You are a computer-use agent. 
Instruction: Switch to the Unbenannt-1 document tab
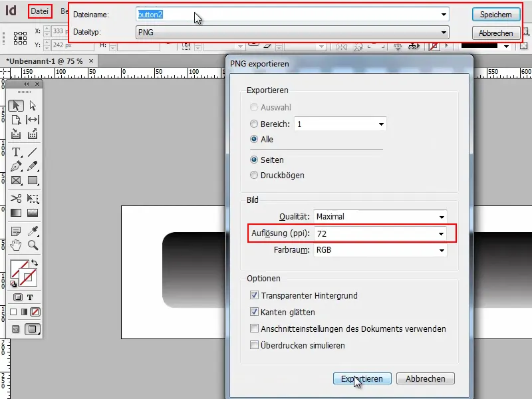tap(44, 61)
